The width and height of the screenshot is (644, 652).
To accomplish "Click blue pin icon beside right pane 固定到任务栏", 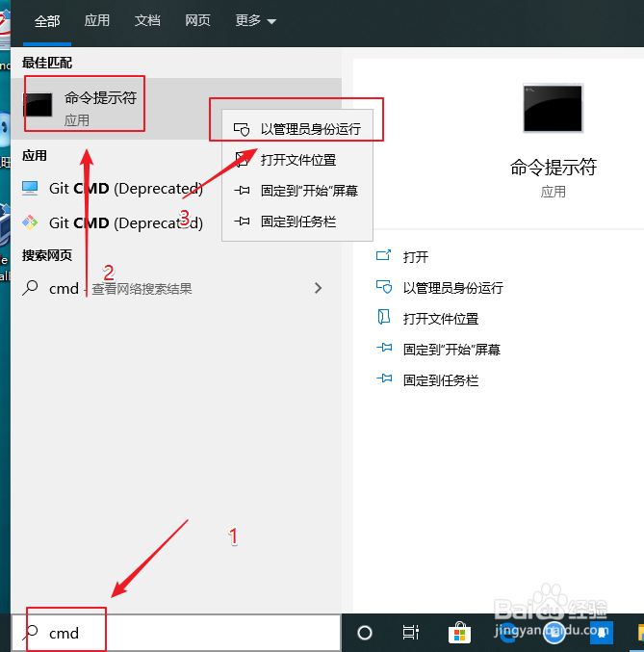I will pos(384,378).
